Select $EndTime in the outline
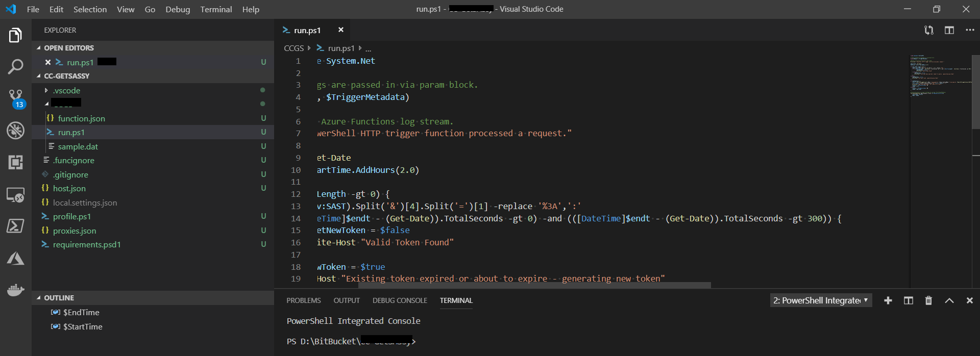The image size is (980, 356). tap(81, 312)
